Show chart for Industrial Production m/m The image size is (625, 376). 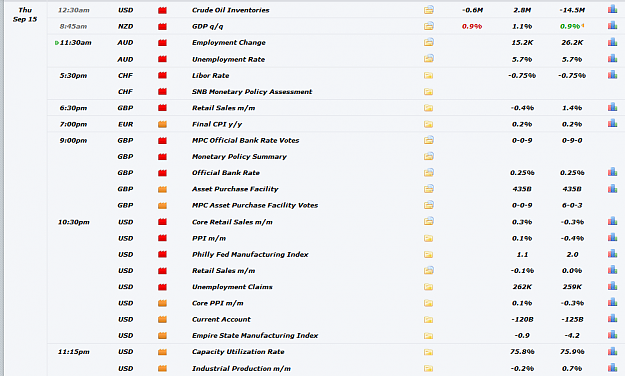click(x=612, y=368)
